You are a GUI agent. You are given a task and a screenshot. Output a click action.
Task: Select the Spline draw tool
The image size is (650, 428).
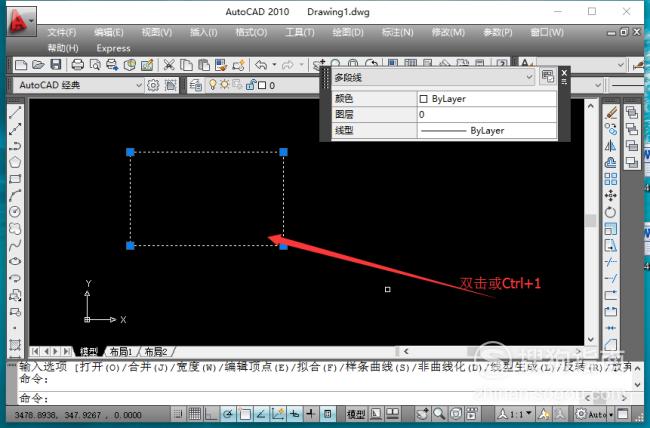tap(15, 245)
